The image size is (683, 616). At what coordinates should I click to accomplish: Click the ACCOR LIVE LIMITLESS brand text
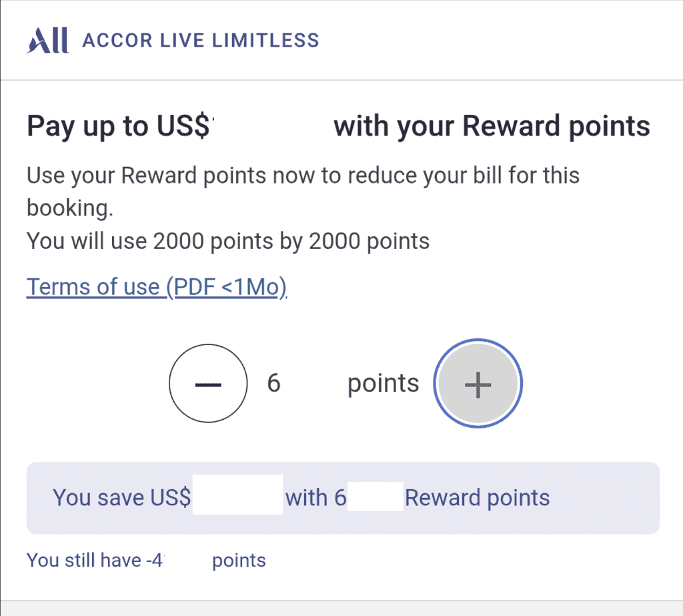(x=201, y=40)
